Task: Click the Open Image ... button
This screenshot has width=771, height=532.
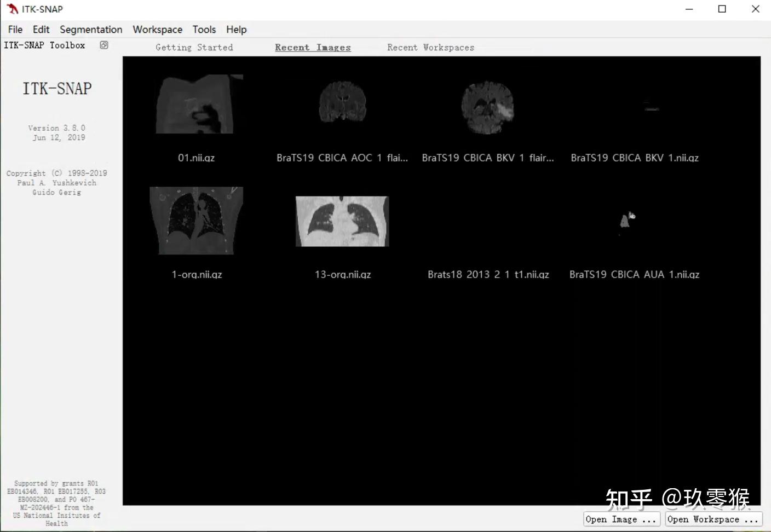Action: (x=621, y=519)
